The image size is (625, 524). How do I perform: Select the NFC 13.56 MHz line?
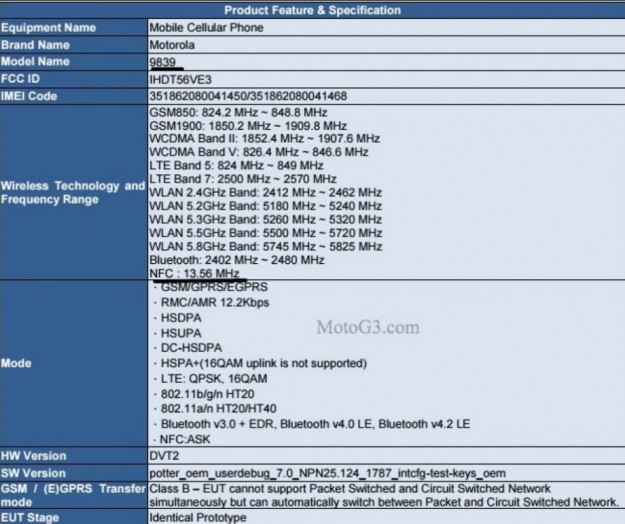(x=194, y=273)
